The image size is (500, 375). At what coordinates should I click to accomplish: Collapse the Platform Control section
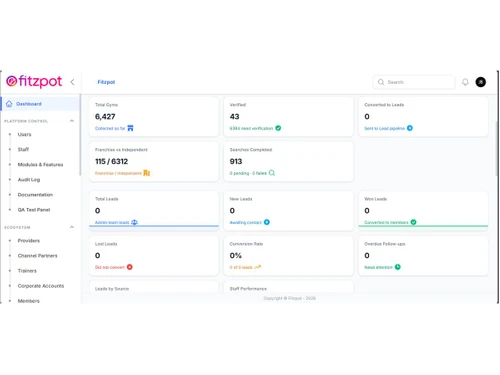coord(72,121)
